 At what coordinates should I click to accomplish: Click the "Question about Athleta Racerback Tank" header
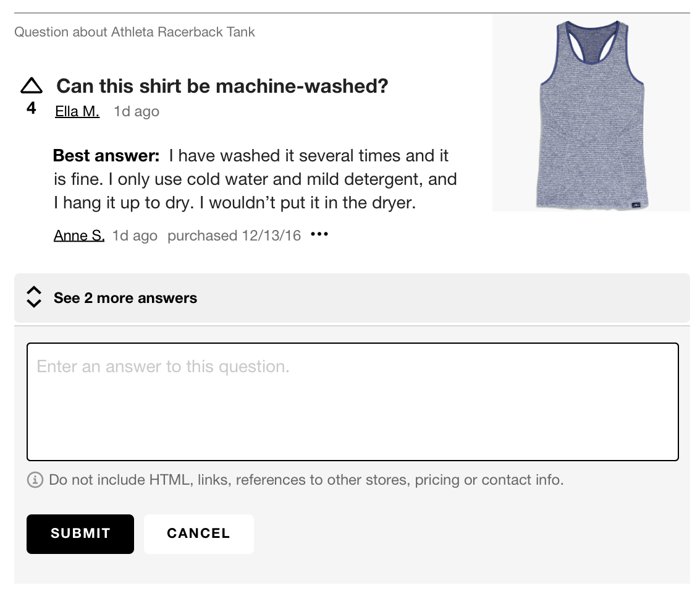point(135,32)
